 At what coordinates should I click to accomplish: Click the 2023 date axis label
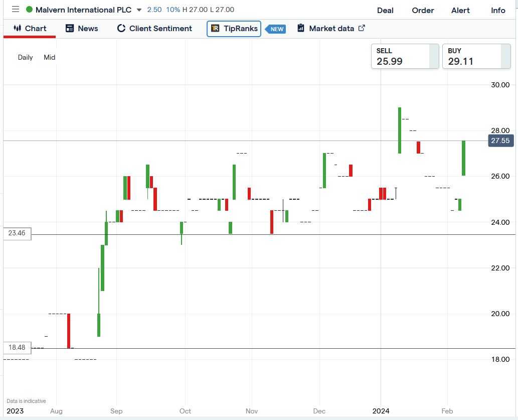click(x=15, y=411)
